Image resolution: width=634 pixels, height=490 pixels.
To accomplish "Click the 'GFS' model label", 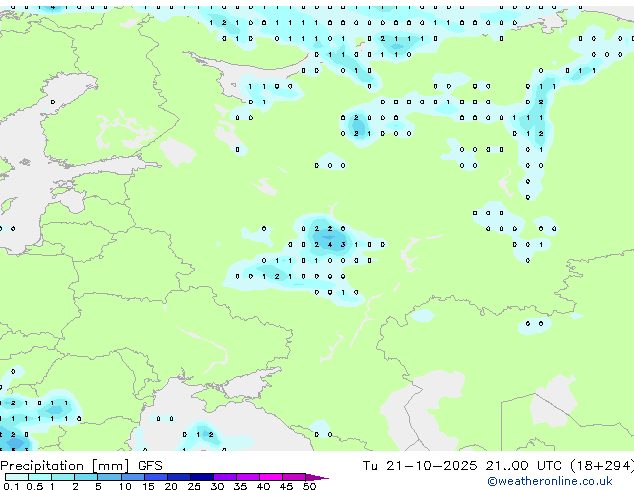I will click(x=150, y=466).
